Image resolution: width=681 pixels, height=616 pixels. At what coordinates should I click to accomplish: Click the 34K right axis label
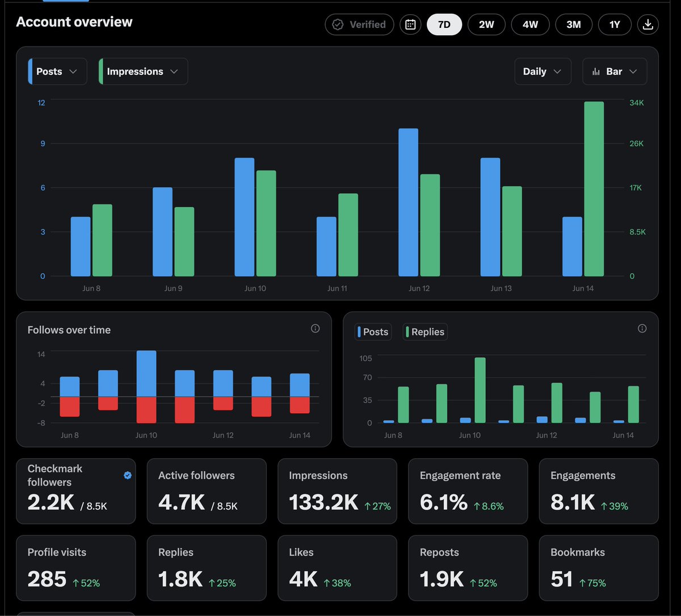point(637,103)
